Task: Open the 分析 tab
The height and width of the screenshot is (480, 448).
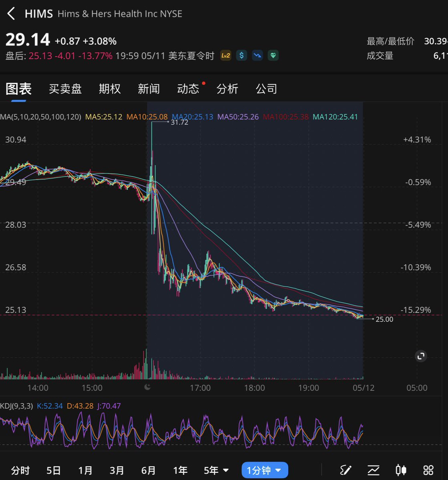Action: tap(227, 89)
